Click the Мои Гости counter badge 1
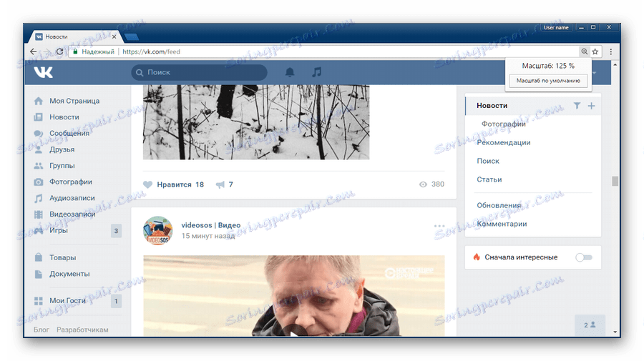Screen dimensions: 644x361 point(116,301)
